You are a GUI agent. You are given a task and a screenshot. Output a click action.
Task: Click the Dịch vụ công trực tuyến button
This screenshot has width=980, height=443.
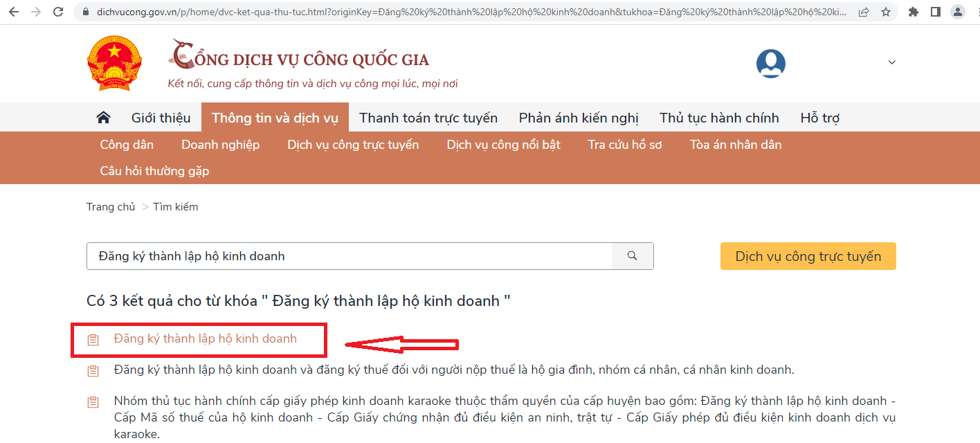click(808, 256)
